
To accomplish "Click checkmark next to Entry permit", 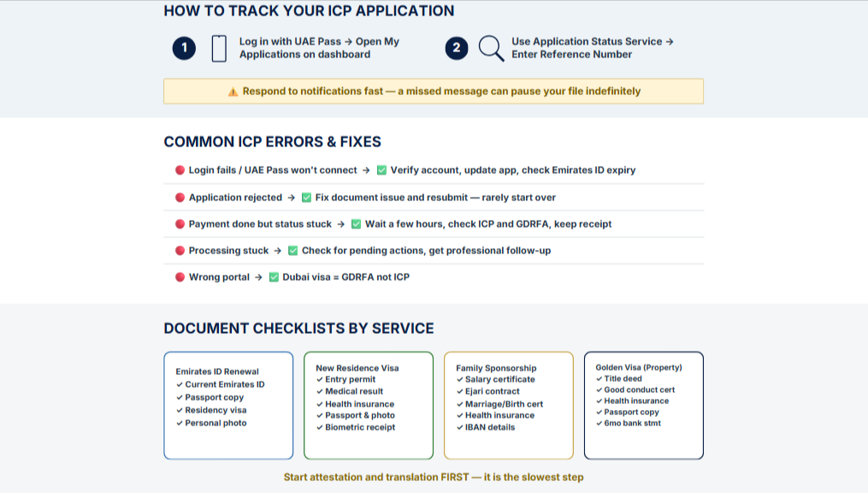I will tap(320, 379).
